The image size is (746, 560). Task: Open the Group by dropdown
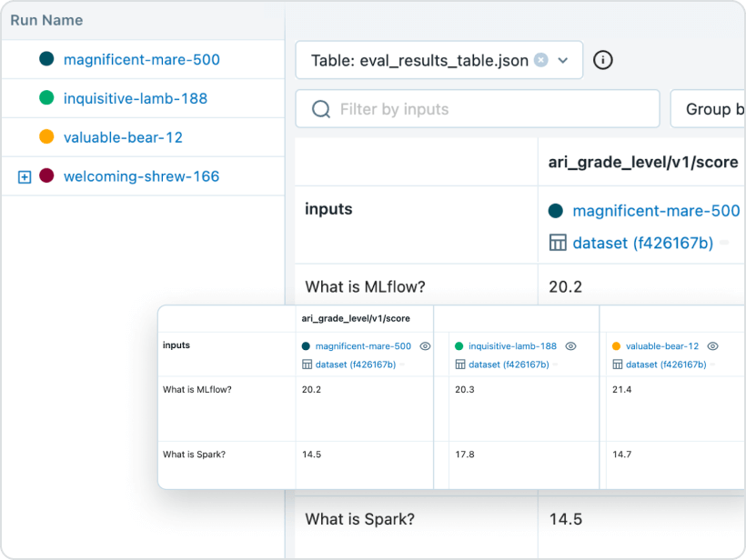708,109
